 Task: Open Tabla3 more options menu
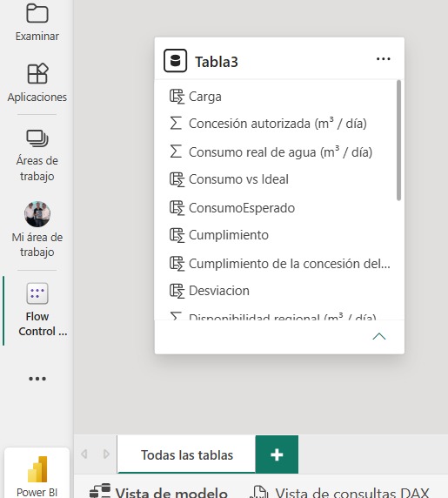click(384, 59)
